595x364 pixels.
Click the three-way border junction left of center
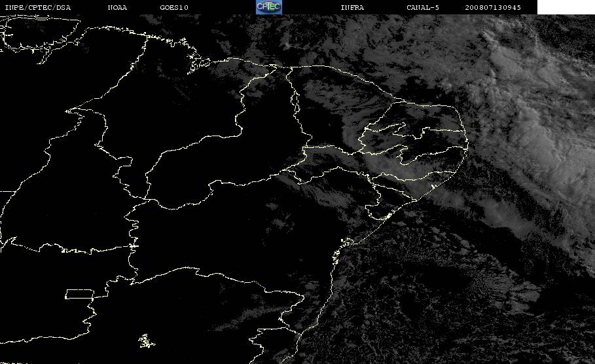coord(146,198)
